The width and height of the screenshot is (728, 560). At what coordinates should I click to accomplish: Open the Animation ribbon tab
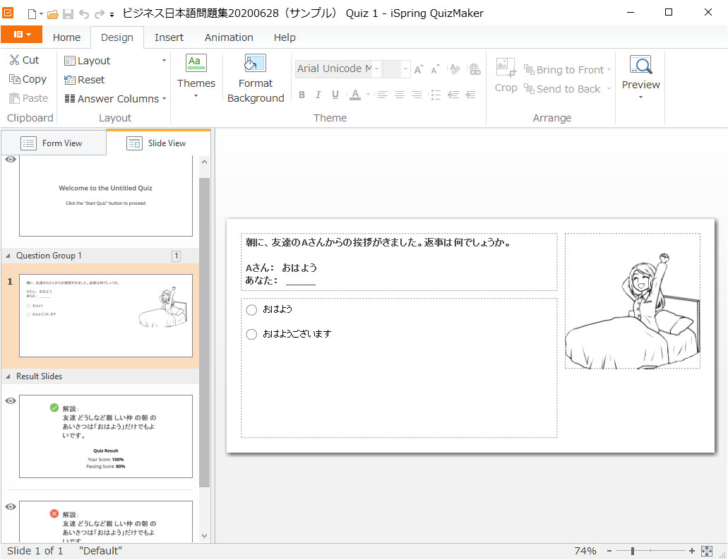pos(229,37)
